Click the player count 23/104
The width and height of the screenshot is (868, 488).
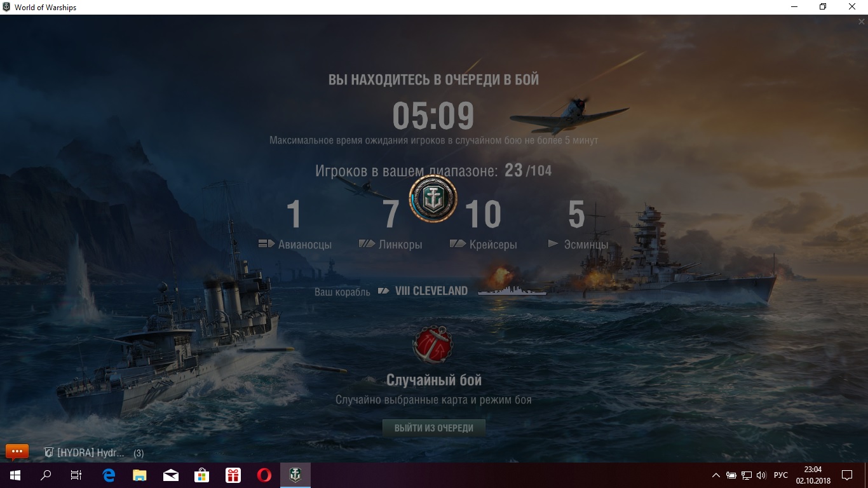point(528,170)
